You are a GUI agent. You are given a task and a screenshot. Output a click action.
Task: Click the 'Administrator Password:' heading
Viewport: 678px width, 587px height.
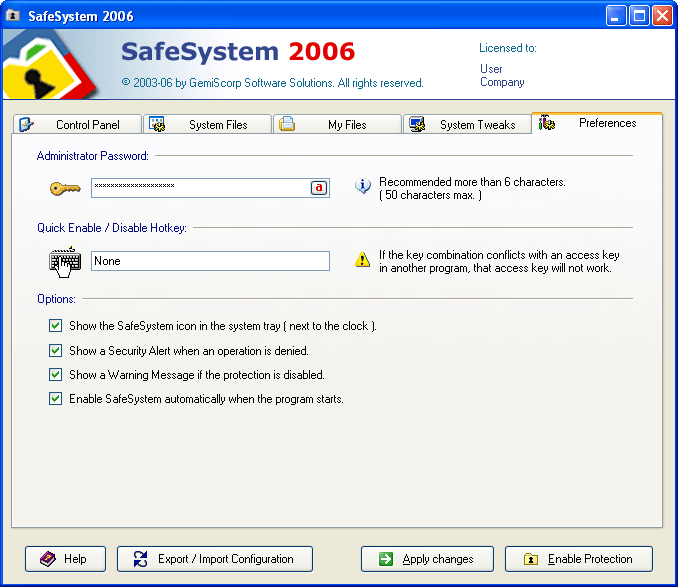[x=93, y=156]
